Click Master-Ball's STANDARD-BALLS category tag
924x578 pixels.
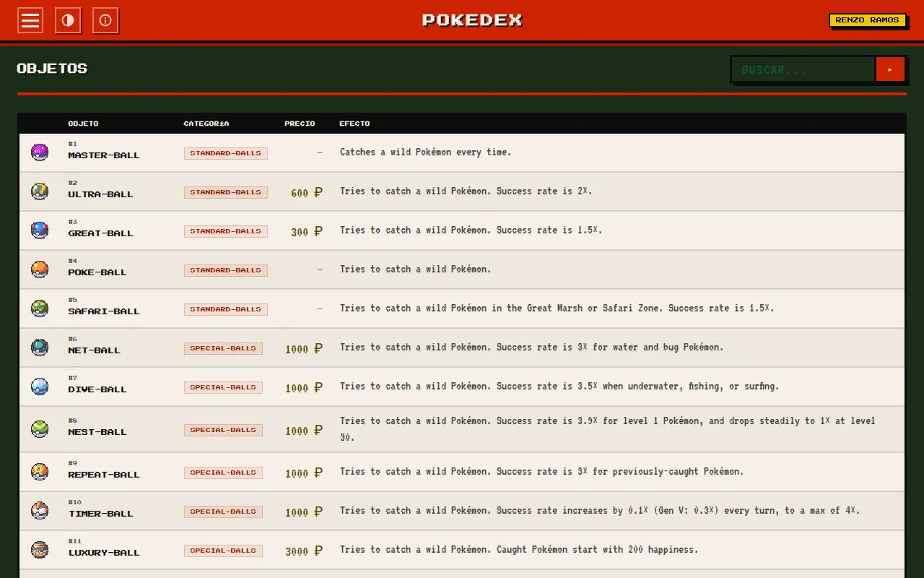(x=226, y=153)
